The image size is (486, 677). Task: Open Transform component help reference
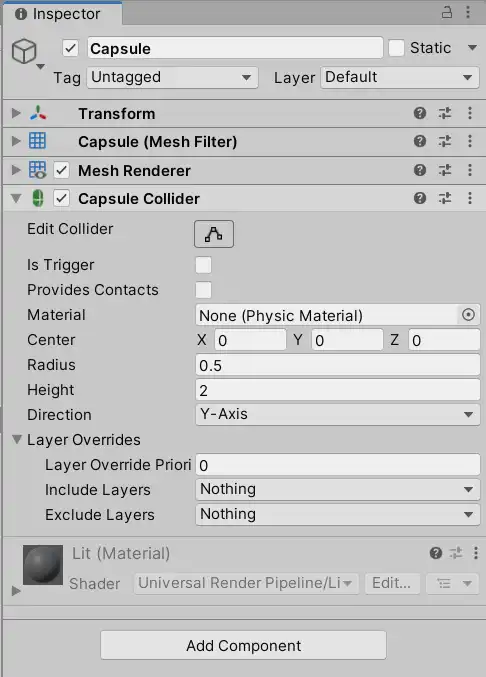(x=420, y=113)
